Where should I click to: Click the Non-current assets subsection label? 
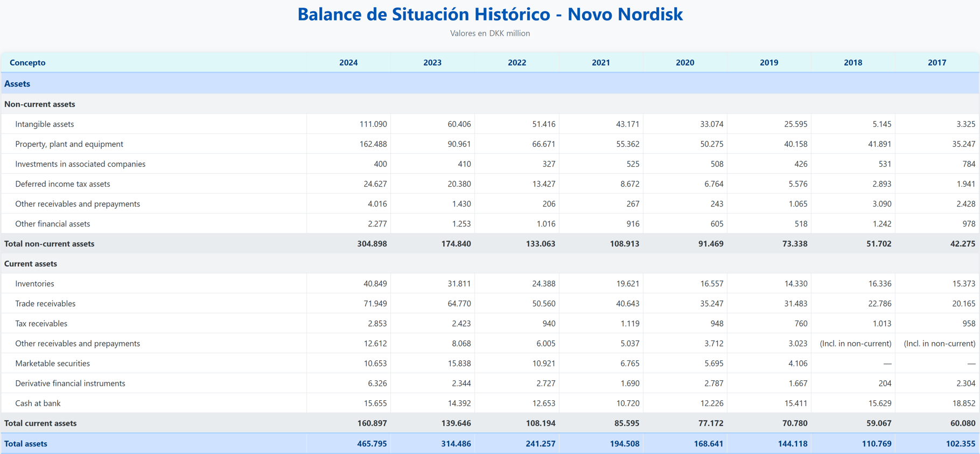(40, 104)
